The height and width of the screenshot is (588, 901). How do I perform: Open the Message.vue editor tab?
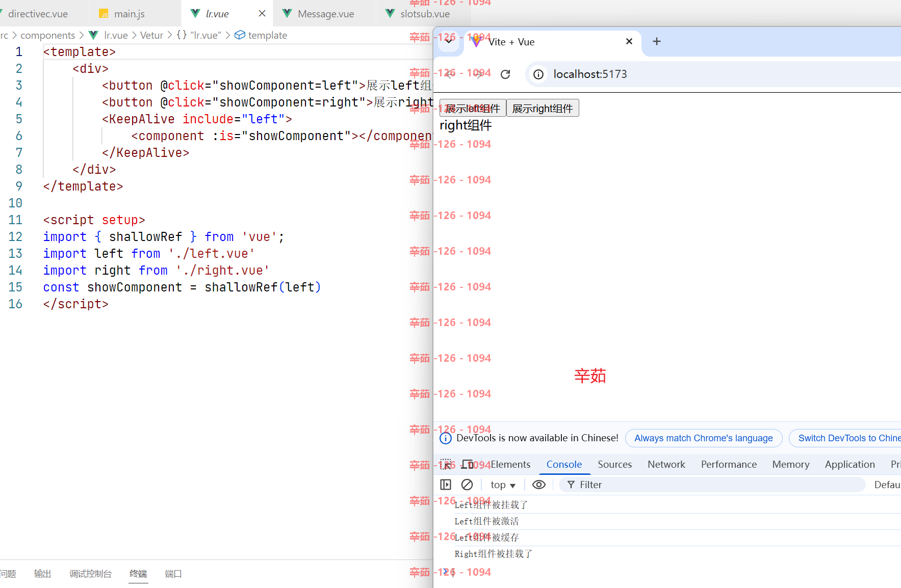click(x=326, y=14)
